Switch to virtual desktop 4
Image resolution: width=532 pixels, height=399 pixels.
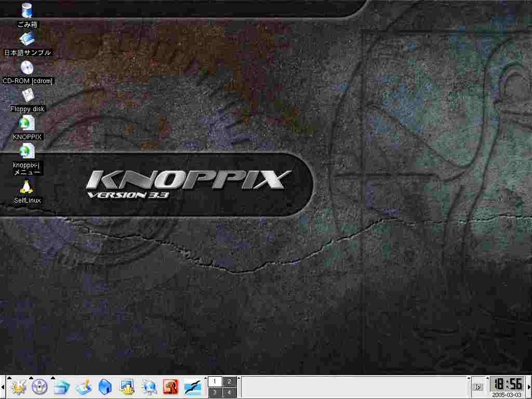click(x=230, y=393)
